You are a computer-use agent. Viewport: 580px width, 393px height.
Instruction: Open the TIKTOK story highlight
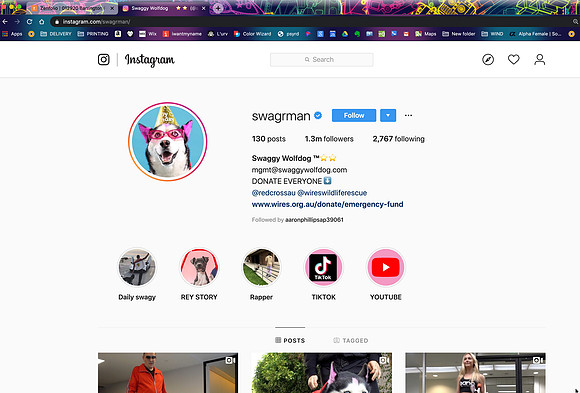[323, 267]
